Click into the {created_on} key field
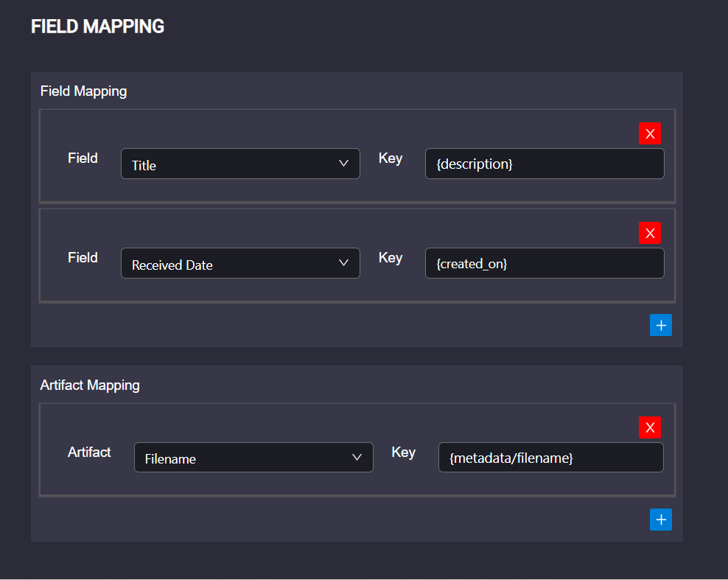This screenshot has width=728, height=580. [545, 263]
